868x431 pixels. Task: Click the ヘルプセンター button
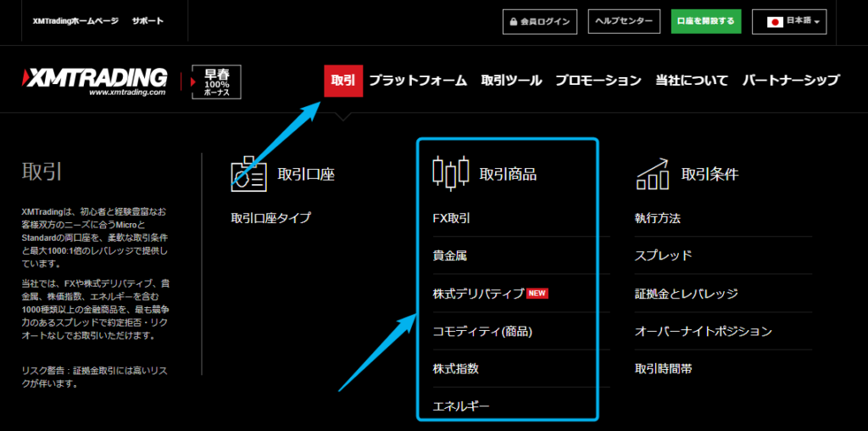pos(624,21)
